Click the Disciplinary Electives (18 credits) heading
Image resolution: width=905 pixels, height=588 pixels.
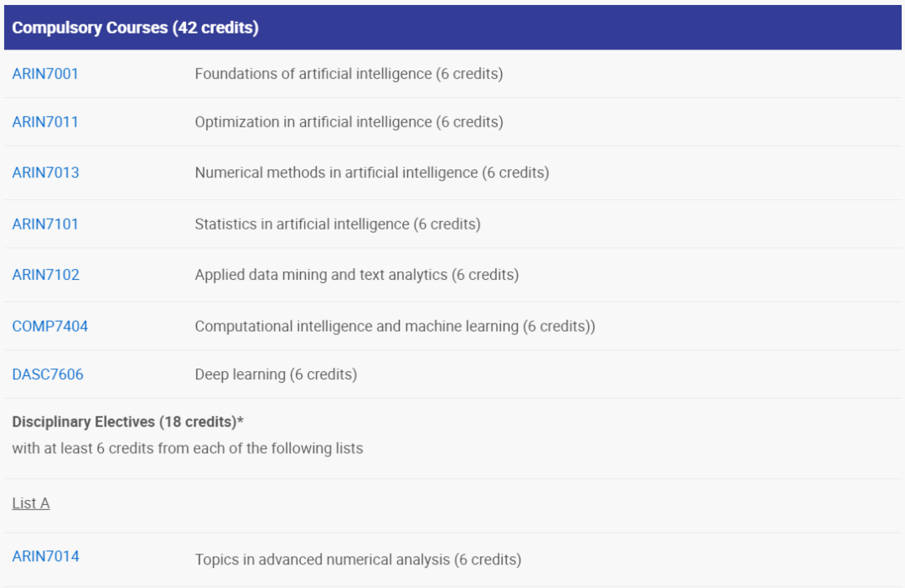tap(127, 421)
